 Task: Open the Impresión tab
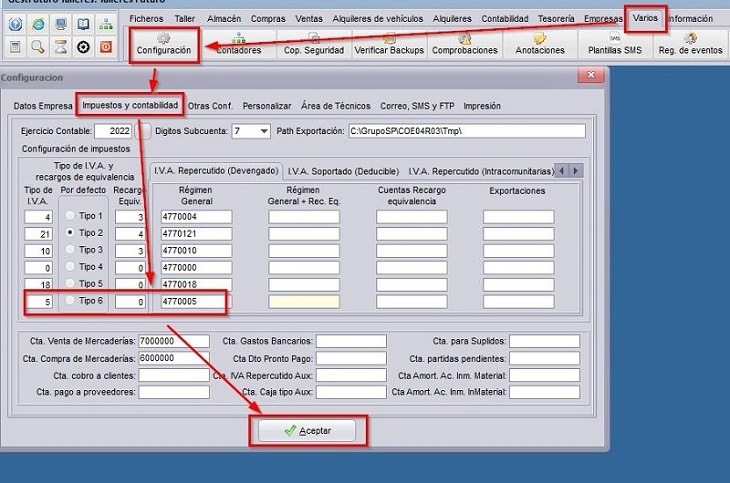tap(482, 106)
